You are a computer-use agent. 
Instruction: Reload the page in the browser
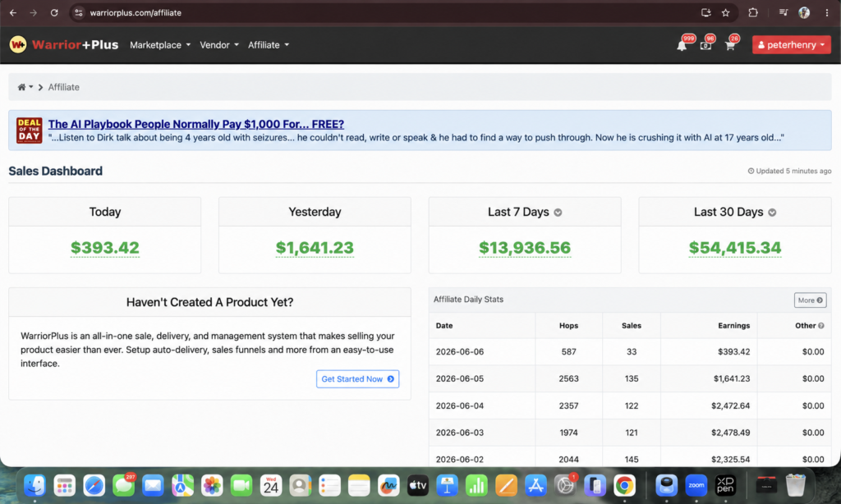[54, 13]
